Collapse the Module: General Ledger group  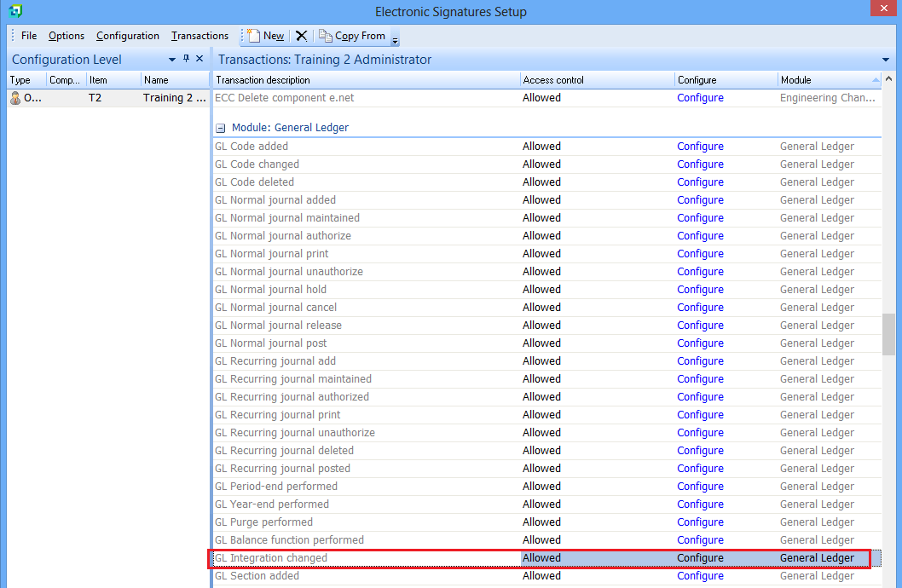(220, 128)
